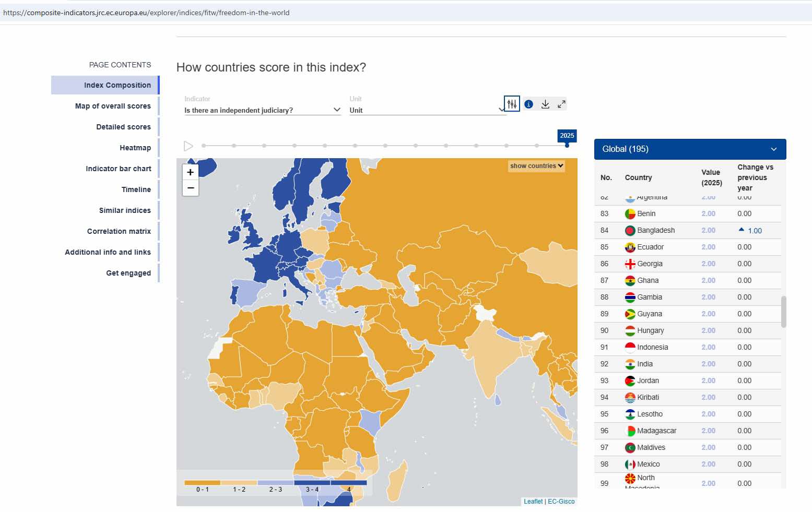Image resolution: width=812 pixels, height=512 pixels.
Task: Click the country table scrollbar
Action: pos(783,312)
